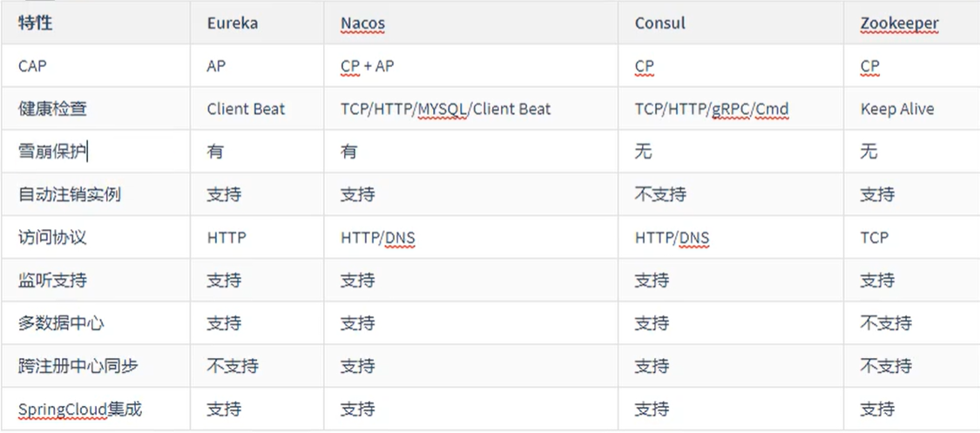The width and height of the screenshot is (980, 433).
Task: Select the 多数据中心 row label
Action: (x=61, y=323)
